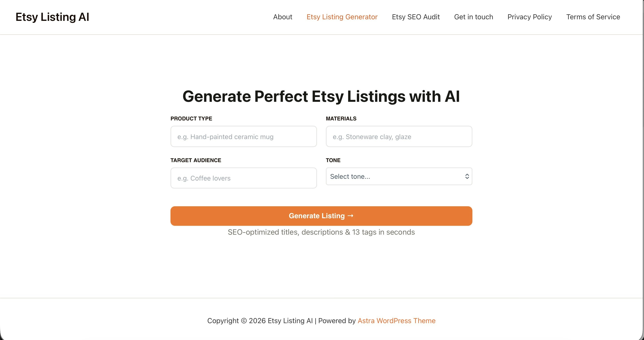Click the Target Audience input field

243,178
